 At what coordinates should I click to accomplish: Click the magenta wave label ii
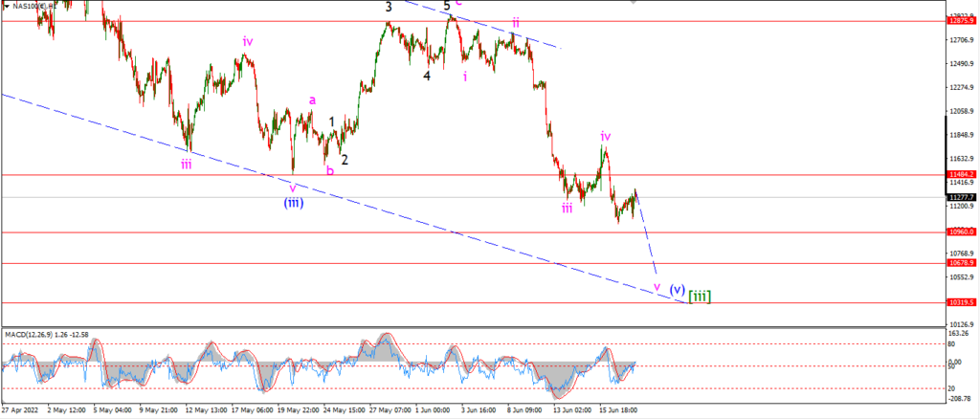(516, 22)
